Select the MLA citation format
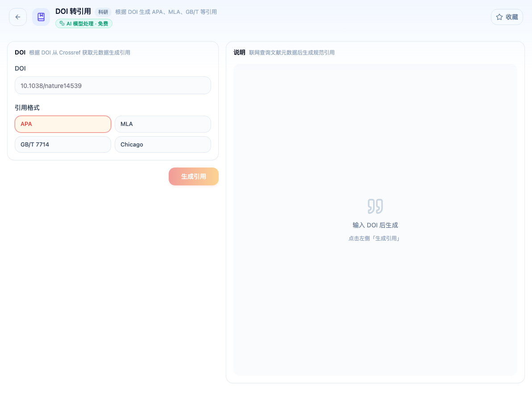The width and height of the screenshot is (532, 402). click(163, 124)
